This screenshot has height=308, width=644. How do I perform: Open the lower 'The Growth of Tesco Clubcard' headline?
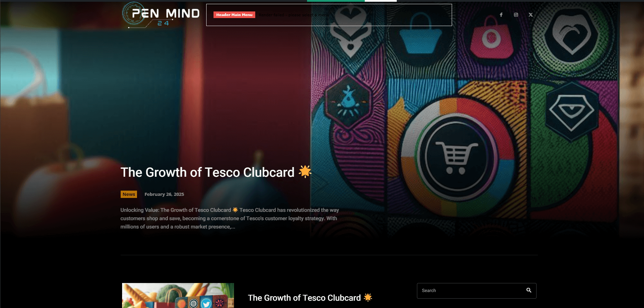pos(304,298)
